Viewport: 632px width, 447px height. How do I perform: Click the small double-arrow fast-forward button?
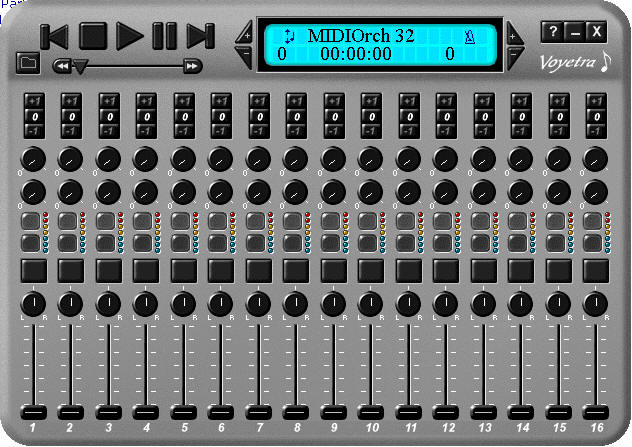pos(192,66)
